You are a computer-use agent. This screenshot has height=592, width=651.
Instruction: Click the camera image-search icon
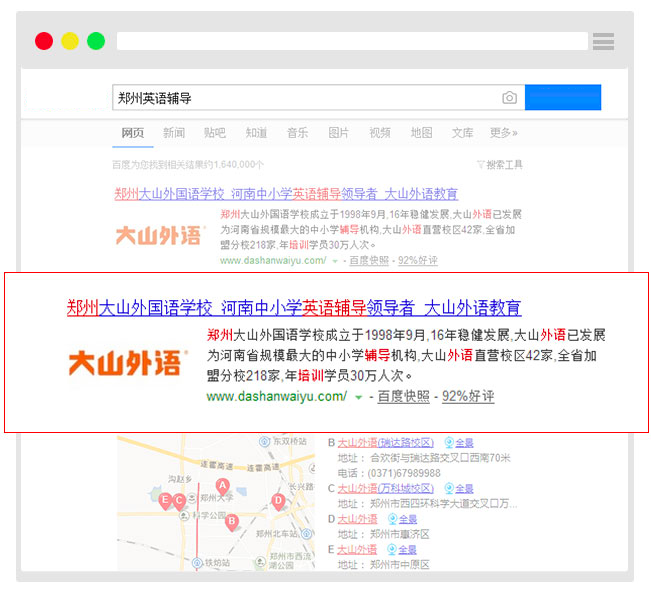coord(509,98)
